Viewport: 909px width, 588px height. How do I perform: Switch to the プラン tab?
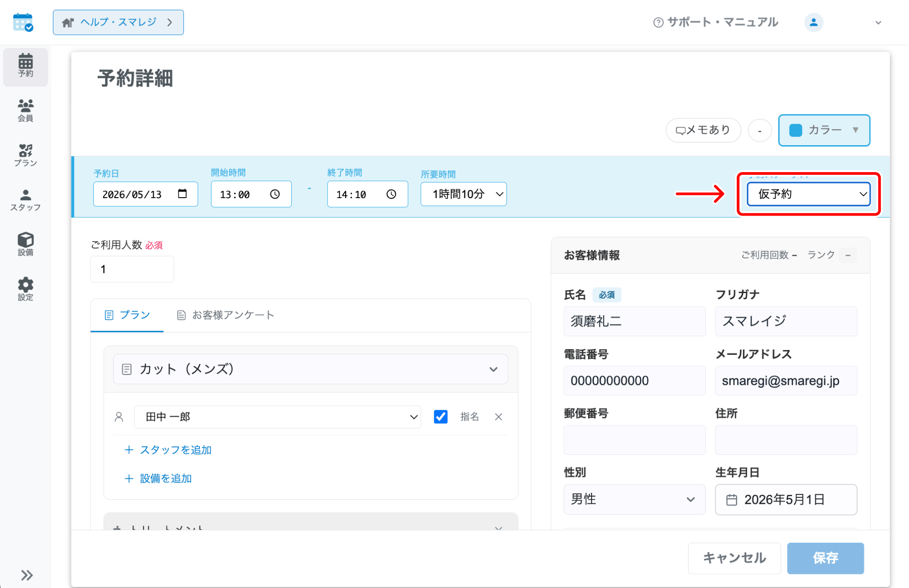point(127,315)
